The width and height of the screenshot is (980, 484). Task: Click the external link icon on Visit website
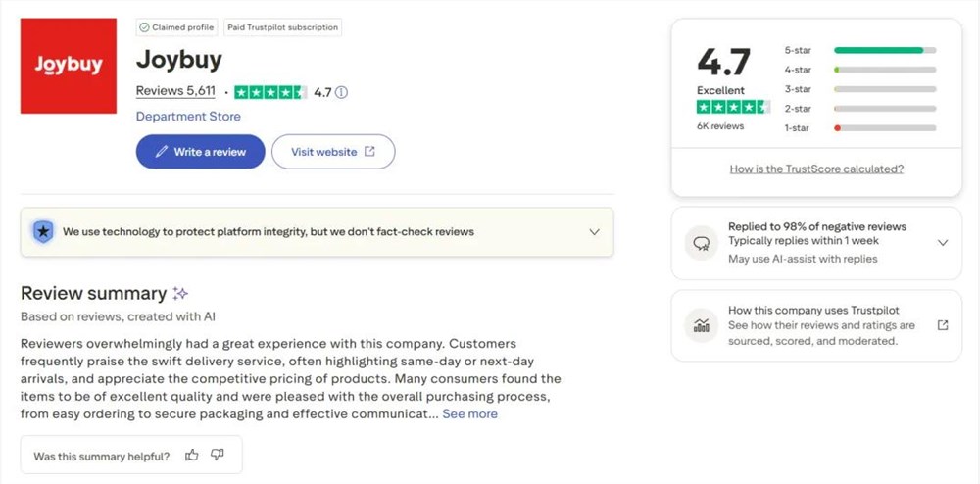click(x=369, y=152)
